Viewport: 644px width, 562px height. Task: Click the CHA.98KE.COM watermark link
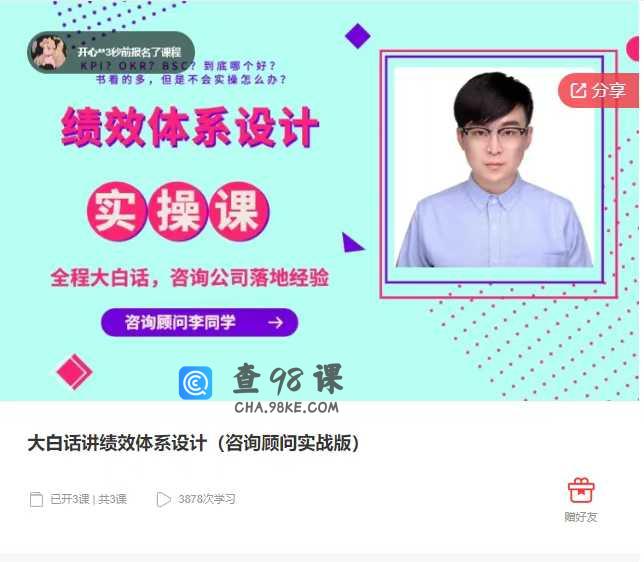(x=287, y=408)
